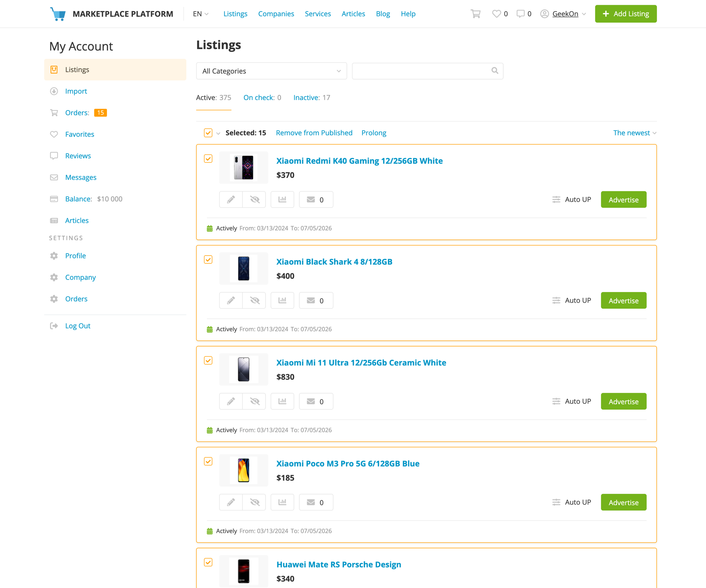Advertise Xiaomi Poco M3 Pro listing
Viewport: 706px width, 588px height.
(624, 502)
